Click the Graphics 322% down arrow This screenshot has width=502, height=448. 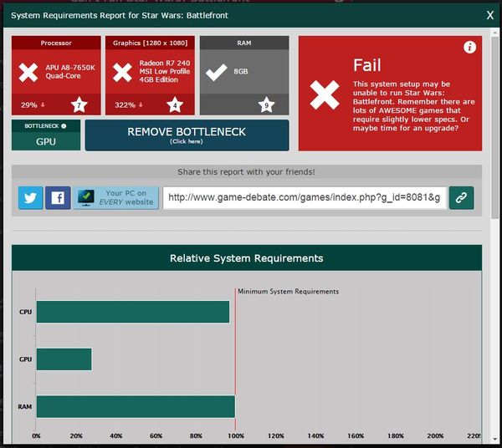click(141, 104)
